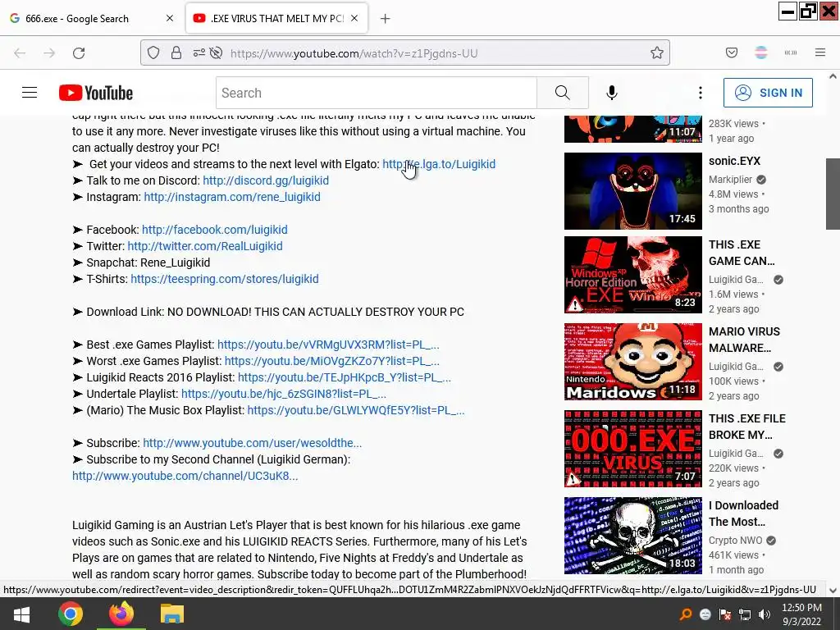The height and width of the screenshot is (630, 840).
Task: Play the 000.EXE VIRUS thumbnail
Action: (x=632, y=449)
